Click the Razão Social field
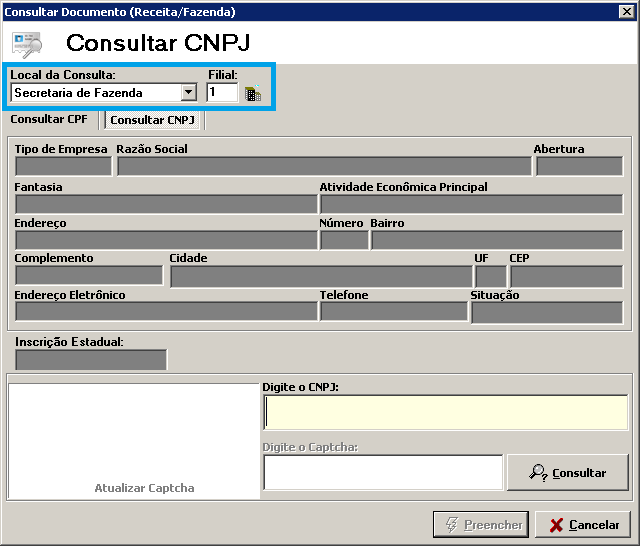 point(323,166)
